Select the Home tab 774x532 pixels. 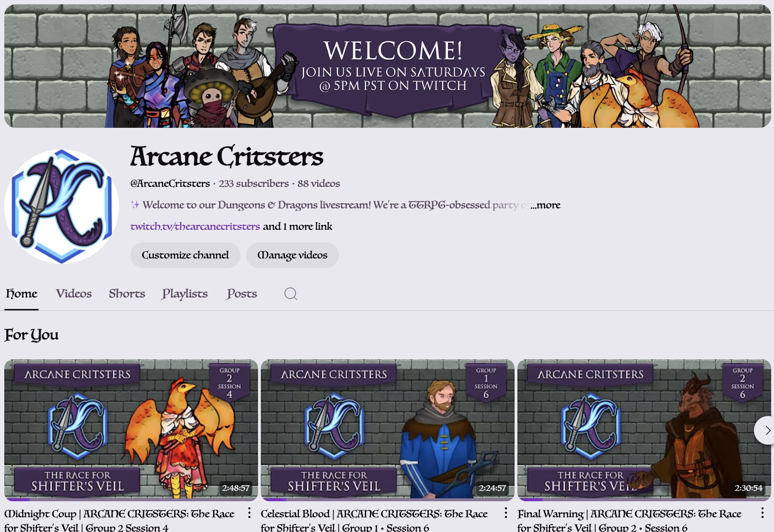point(21,294)
